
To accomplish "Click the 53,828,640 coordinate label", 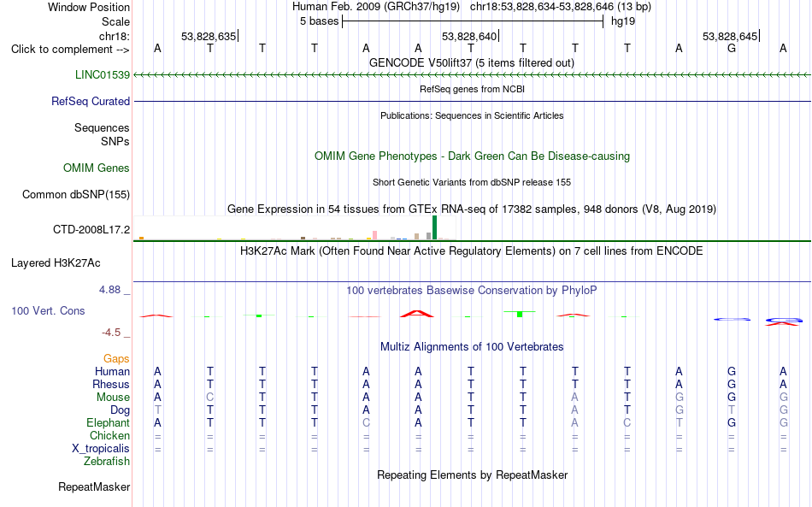I will (469, 36).
